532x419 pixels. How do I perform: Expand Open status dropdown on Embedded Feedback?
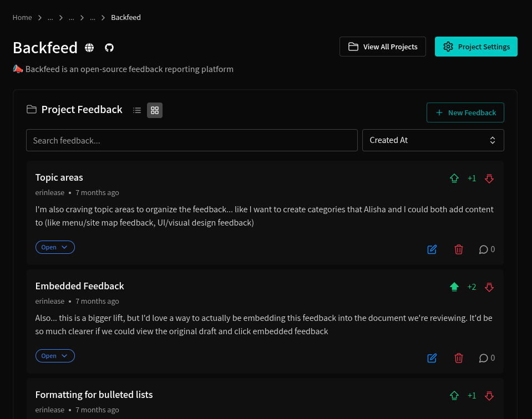click(x=55, y=356)
